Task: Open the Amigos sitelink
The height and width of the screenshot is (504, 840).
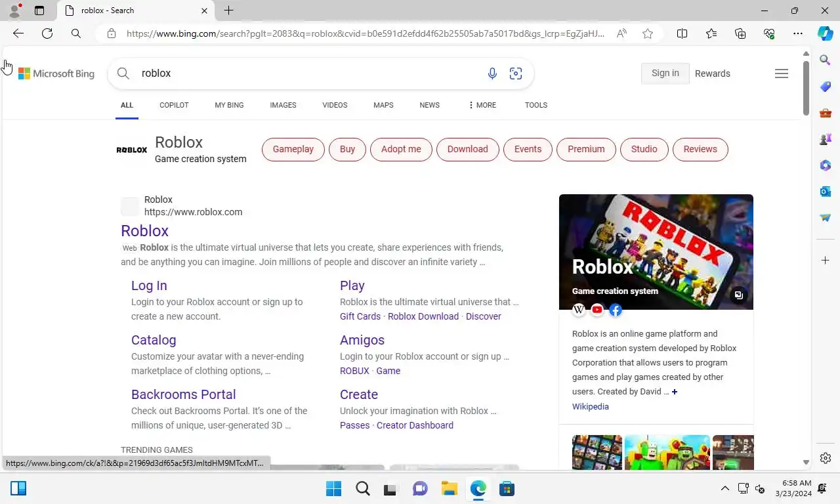Action: 362,340
